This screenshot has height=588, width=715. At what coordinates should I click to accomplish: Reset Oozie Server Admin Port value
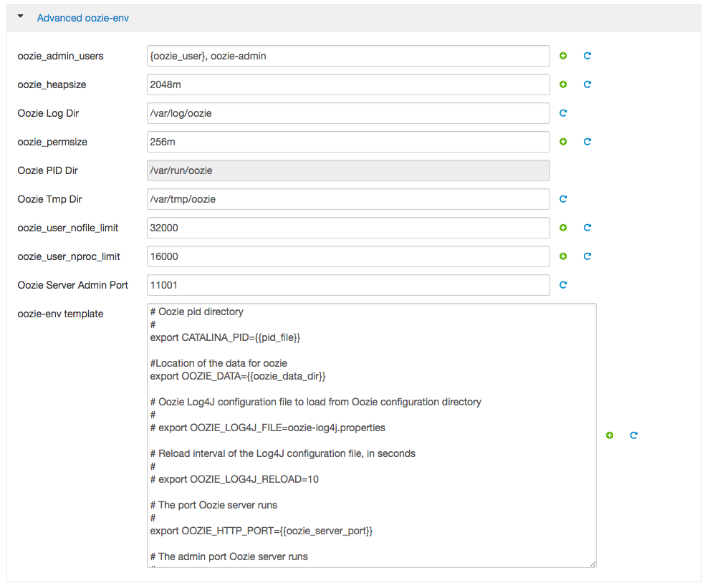point(563,285)
